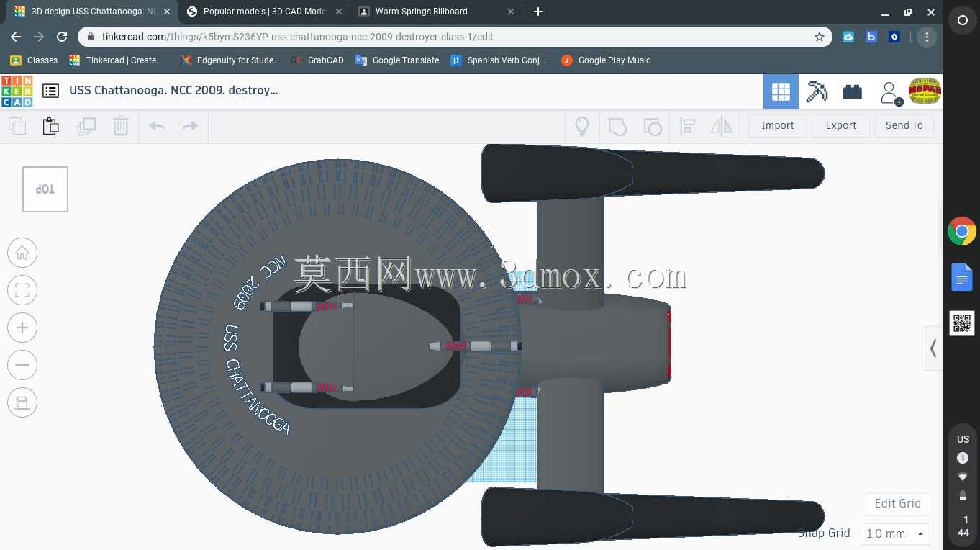
Task: Open the Tinkercad | Create bookmark
Action: point(116,60)
